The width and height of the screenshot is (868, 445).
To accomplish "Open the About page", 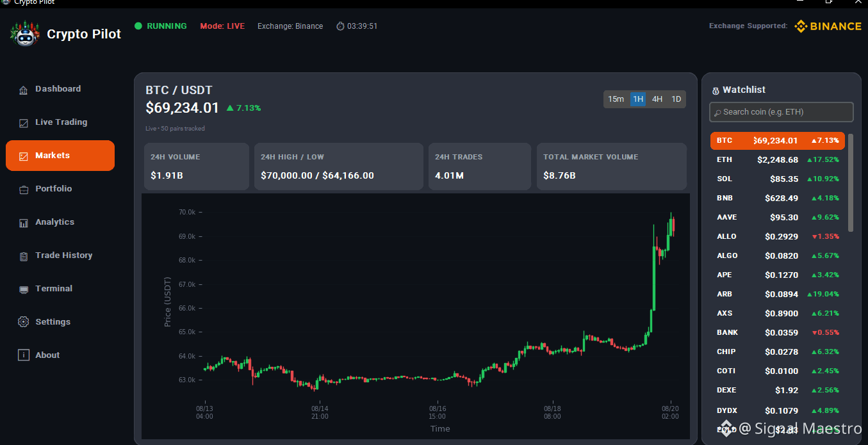I will 60,355.
